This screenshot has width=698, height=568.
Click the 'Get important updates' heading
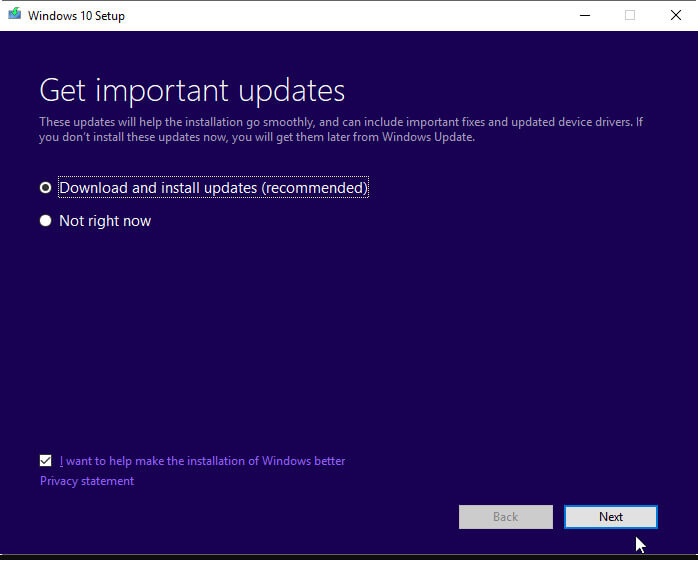192,91
